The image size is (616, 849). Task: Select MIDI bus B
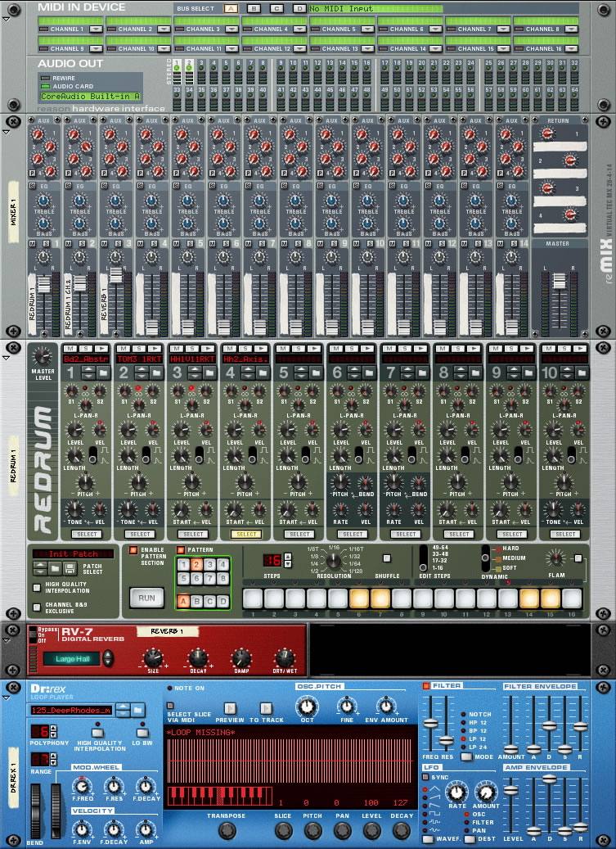click(254, 8)
